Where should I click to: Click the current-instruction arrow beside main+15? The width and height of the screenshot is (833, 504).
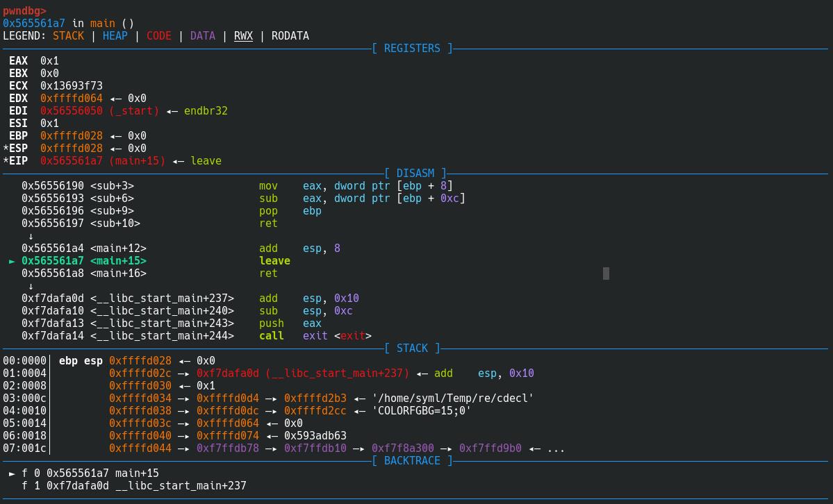[x=12, y=261]
